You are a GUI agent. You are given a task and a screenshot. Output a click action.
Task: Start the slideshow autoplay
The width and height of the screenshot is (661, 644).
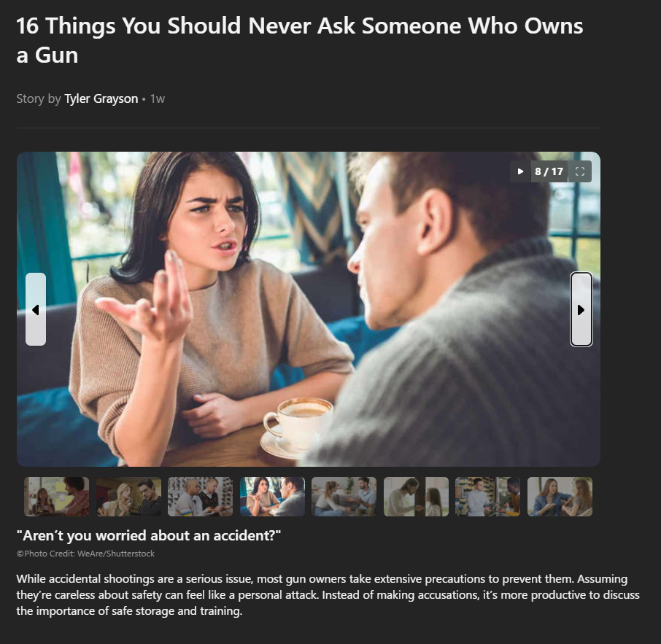(x=520, y=171)
